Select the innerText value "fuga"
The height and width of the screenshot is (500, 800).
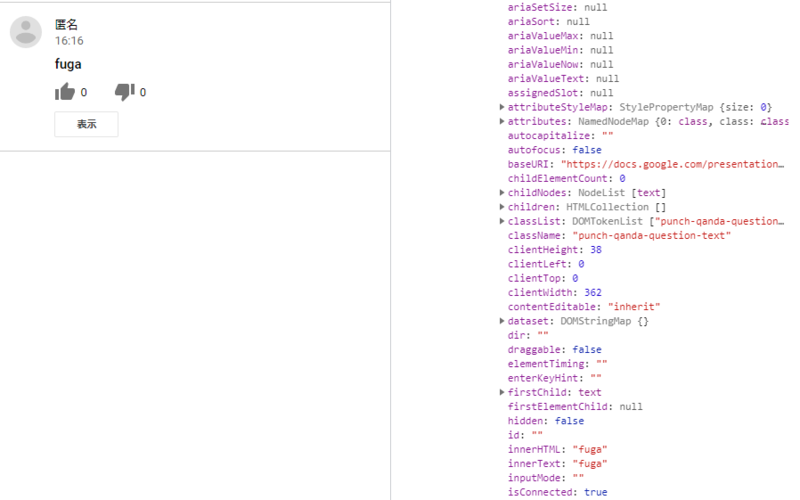(590, 464)
